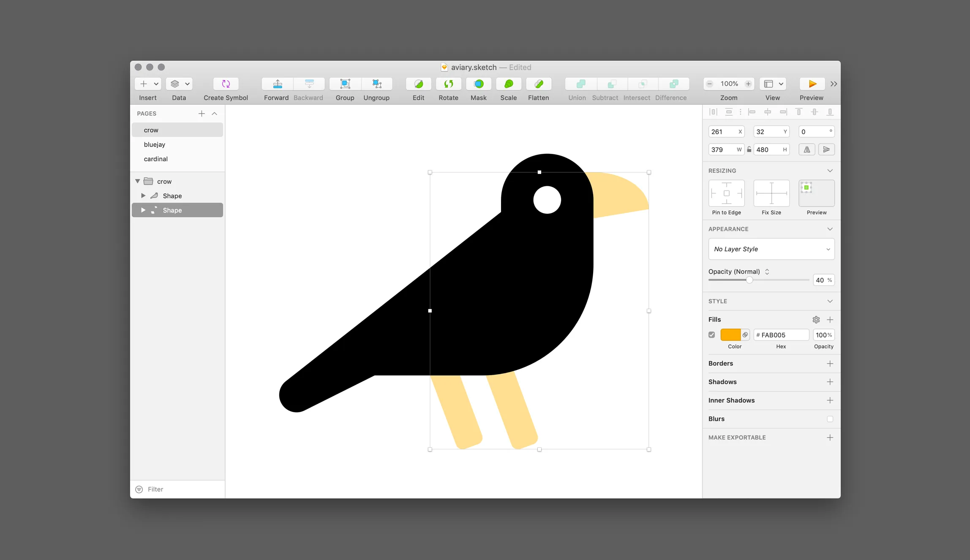970x560 pixels.
Task: Switch to the cardinal page
Action: pos(155,159)
